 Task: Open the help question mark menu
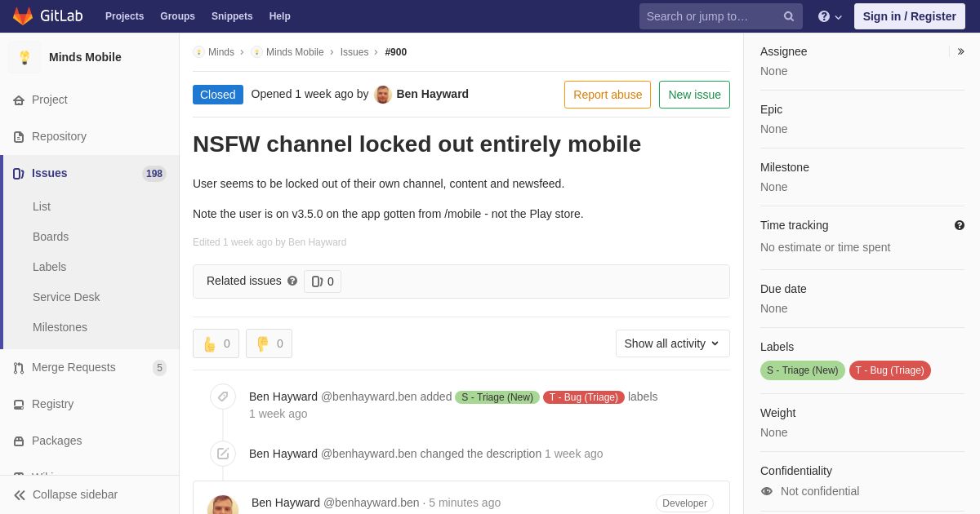[x=830, y=16]
